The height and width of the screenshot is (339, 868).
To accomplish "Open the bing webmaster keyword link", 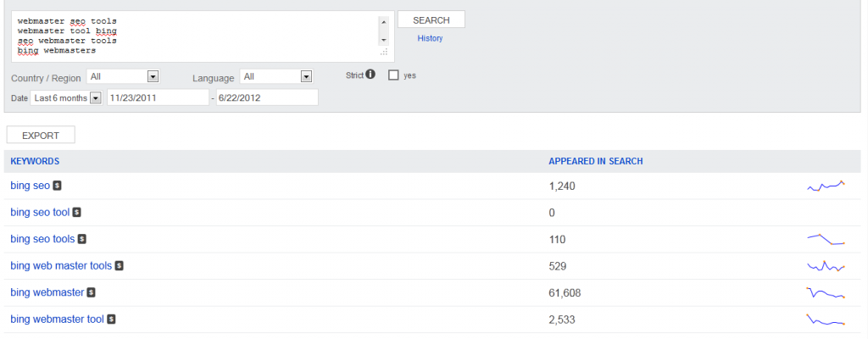I will click(x=47, y=292).
